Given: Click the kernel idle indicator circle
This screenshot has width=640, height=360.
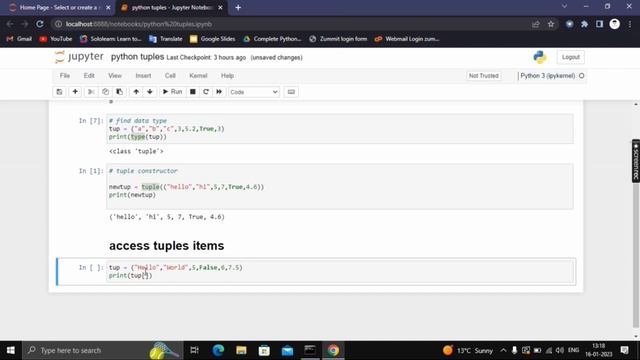Looking at the screenshot, I should coord(582,76).
